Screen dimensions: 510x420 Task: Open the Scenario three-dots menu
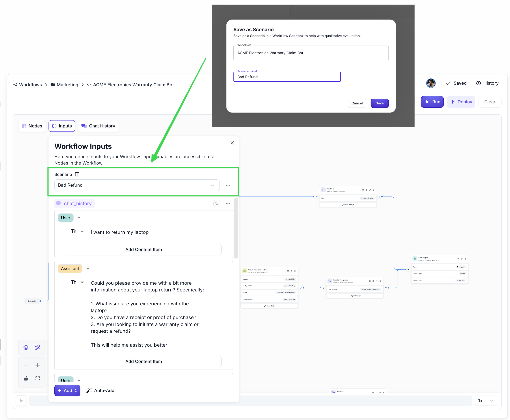tap(228, 185)
